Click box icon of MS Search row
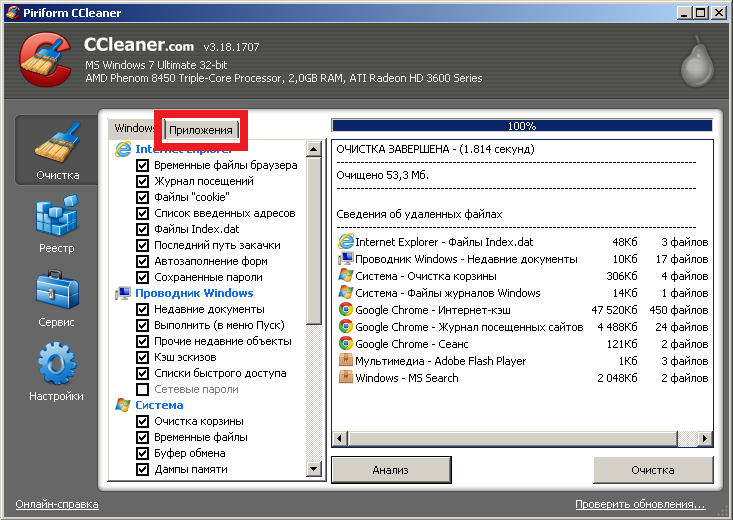The height and width of the screenshot is (520, 733). [345, 377]
